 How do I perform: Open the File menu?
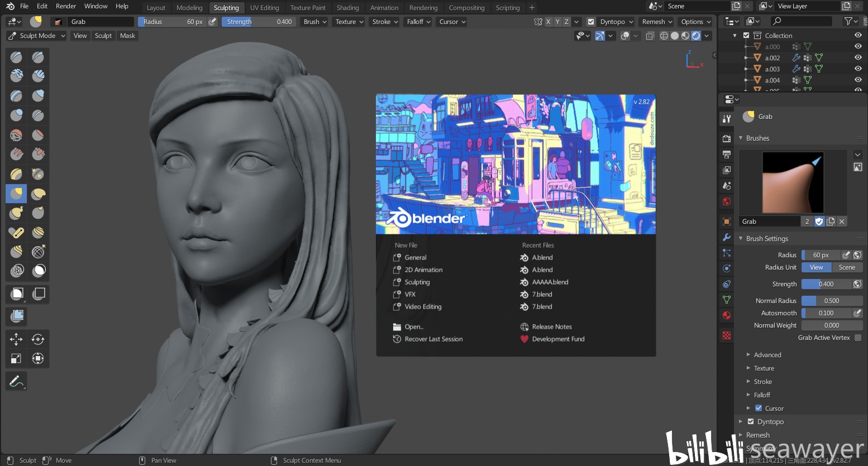pyautogui.click(x=24, y=6)
